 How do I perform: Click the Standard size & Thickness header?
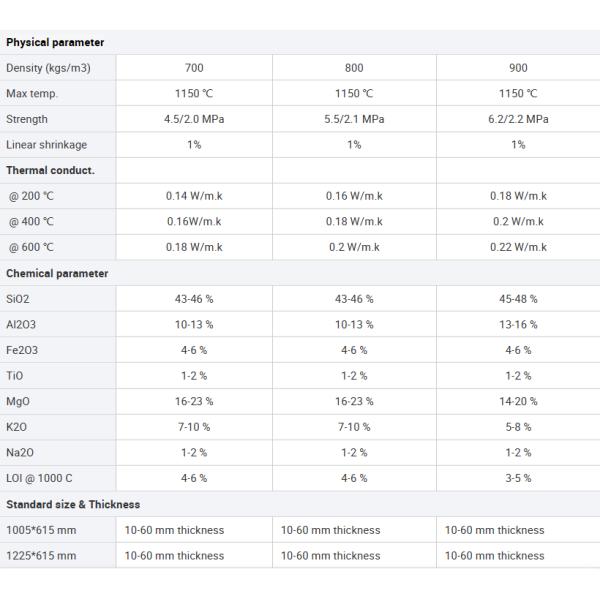73,504
